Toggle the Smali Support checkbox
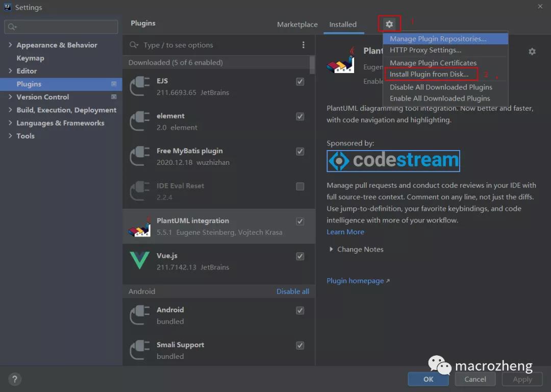The height and width of the screenshot is (392, 551). pos(300,345)
